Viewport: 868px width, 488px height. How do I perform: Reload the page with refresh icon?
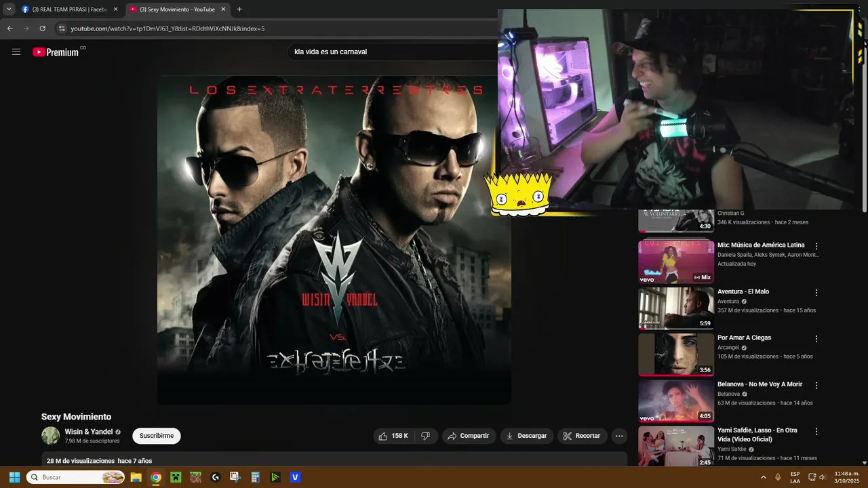42,28
